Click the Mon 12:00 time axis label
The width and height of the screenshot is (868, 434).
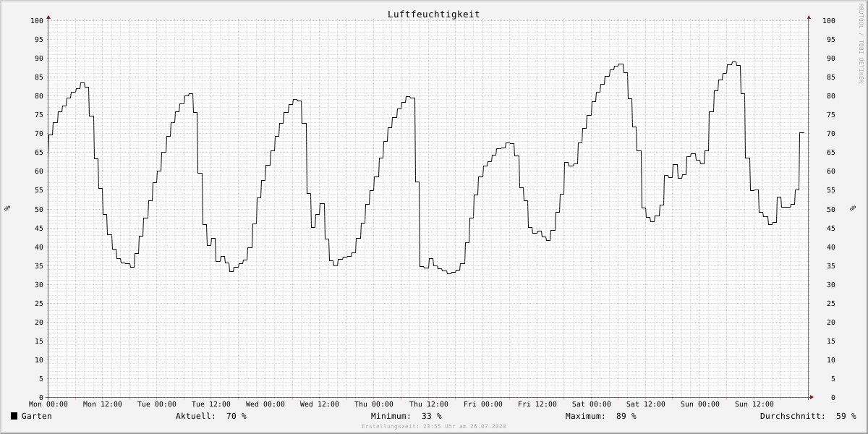103,404
